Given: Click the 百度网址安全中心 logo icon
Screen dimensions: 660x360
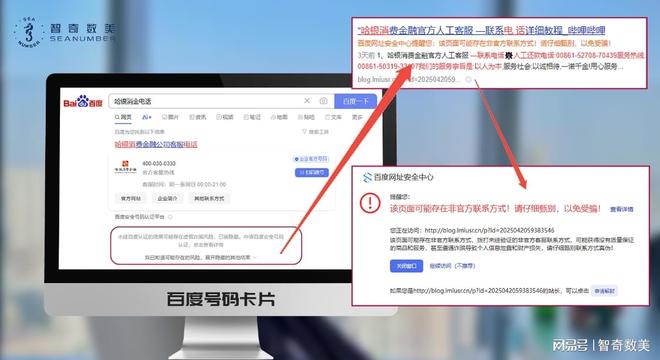Looking at the screenshot, I should tap(367, 177).
